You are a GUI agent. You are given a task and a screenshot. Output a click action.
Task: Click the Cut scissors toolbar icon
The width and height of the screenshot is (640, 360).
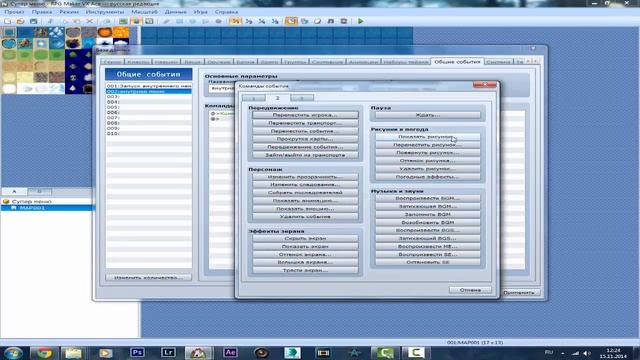point(50,21)
